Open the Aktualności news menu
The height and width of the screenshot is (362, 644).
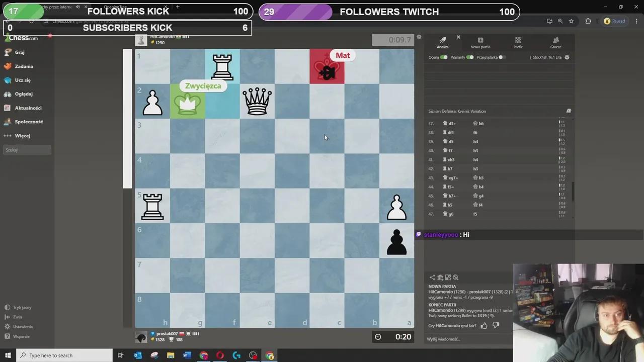(23, 108)
